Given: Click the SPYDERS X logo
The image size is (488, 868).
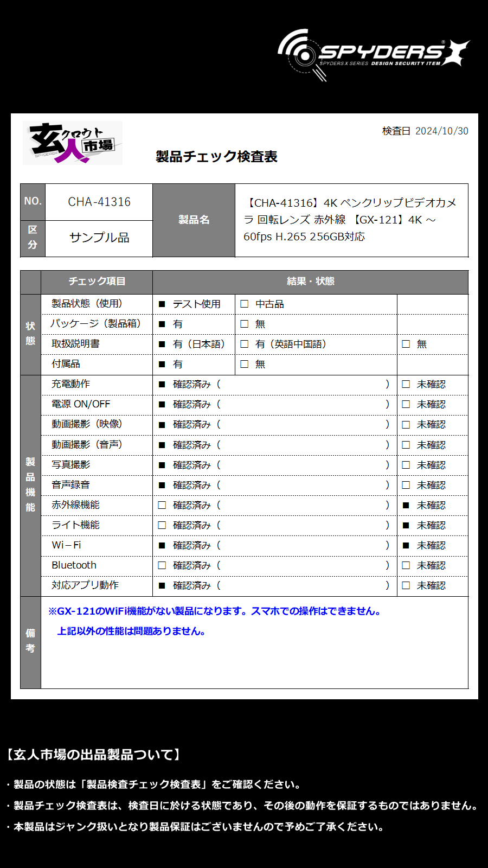Looking at the screenshot, I should click(x=373, y=55).
